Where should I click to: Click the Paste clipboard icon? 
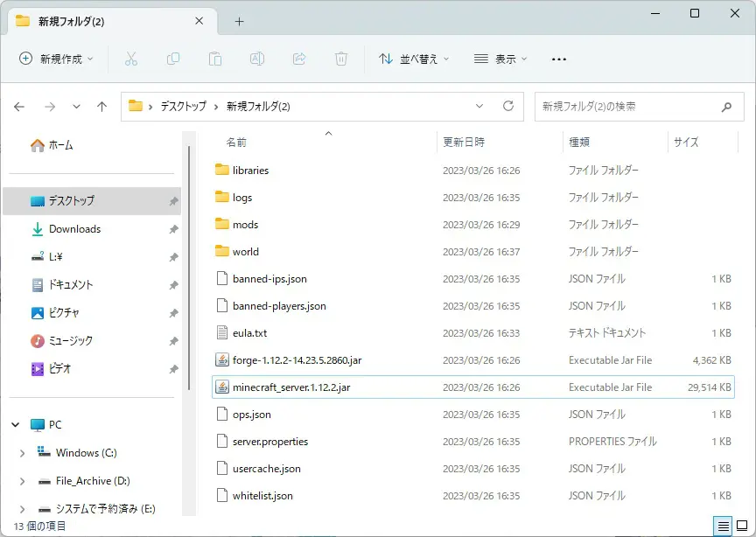[215, 59]
